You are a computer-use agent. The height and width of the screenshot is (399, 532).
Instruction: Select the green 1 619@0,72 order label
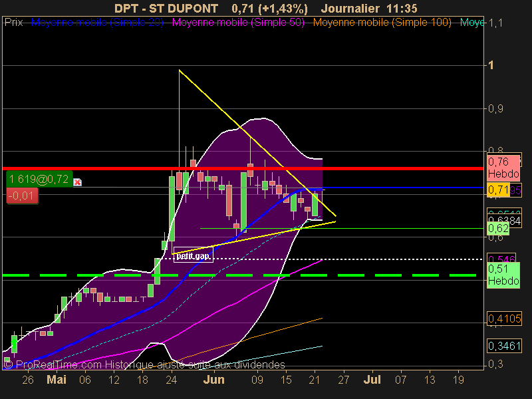coord(39,179)
